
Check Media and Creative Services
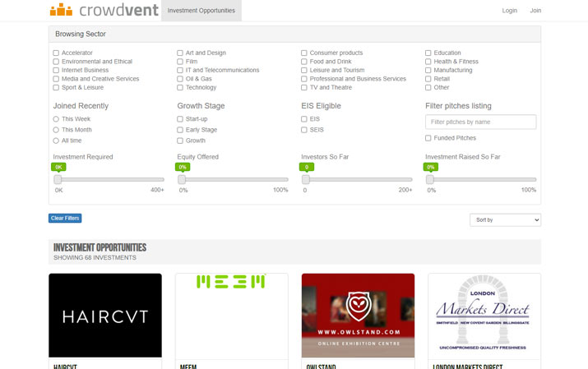56,79
